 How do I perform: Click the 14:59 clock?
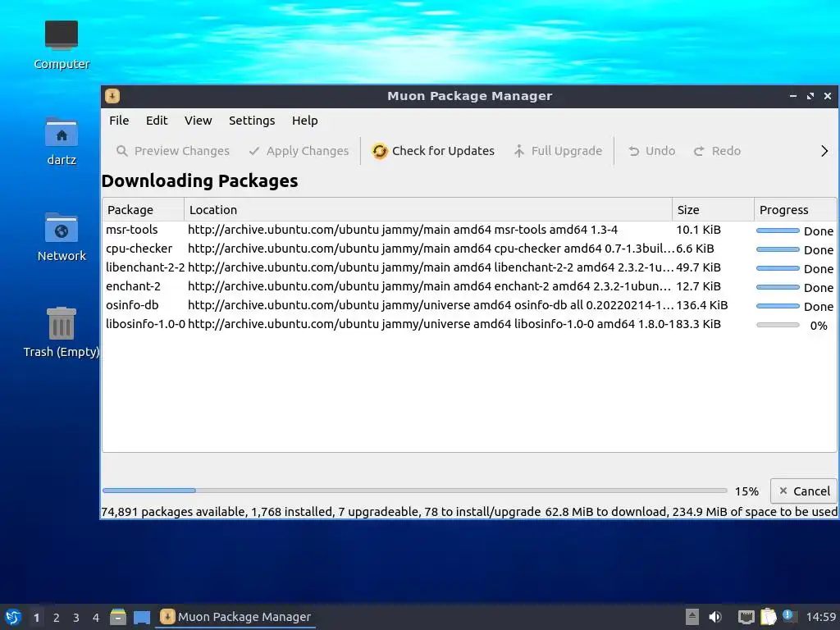pos(820,617)
